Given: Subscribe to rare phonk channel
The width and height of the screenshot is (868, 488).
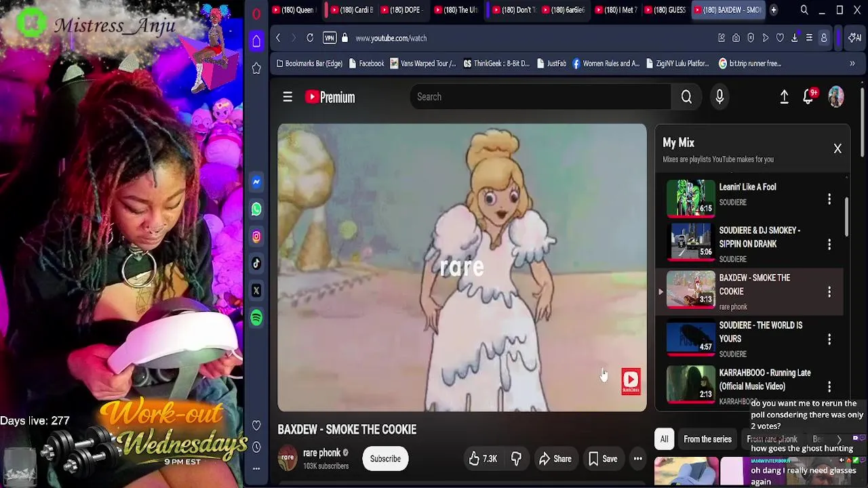Looking at the screenshot, I should click(385, 459).
